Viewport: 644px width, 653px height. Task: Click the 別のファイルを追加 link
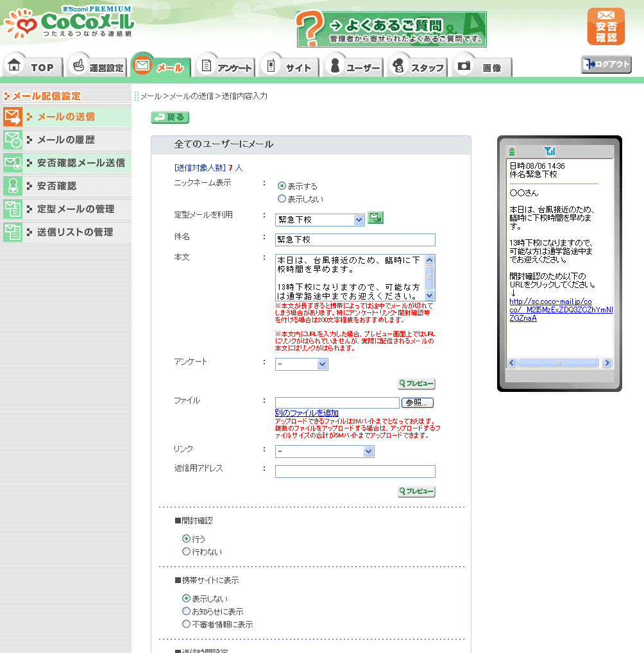307,413
